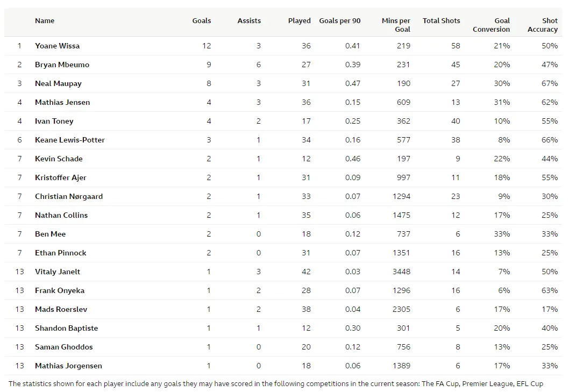Select the Total Shots column header
The image size is (569, 392).
441,21
